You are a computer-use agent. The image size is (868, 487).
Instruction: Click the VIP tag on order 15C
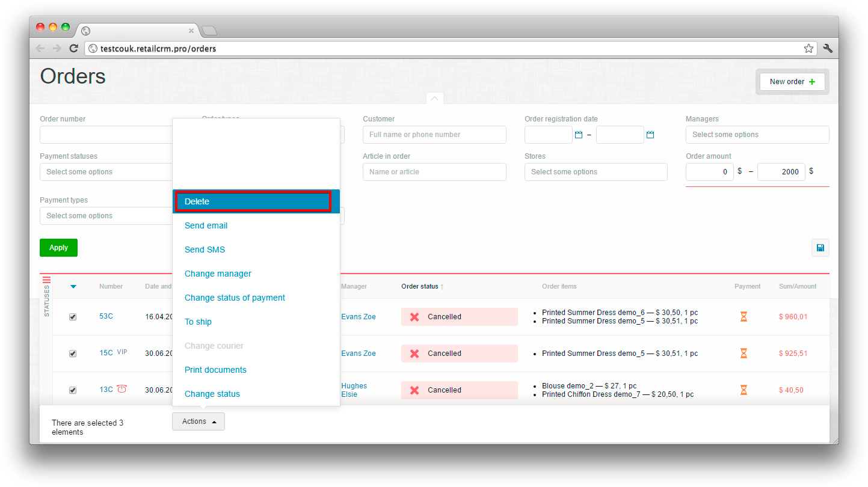pyautogui.click(x=122, y=352)
